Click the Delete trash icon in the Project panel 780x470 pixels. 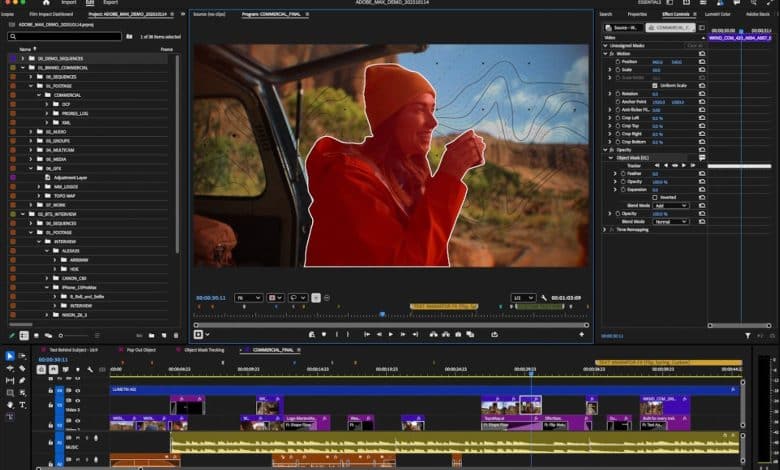178,334
